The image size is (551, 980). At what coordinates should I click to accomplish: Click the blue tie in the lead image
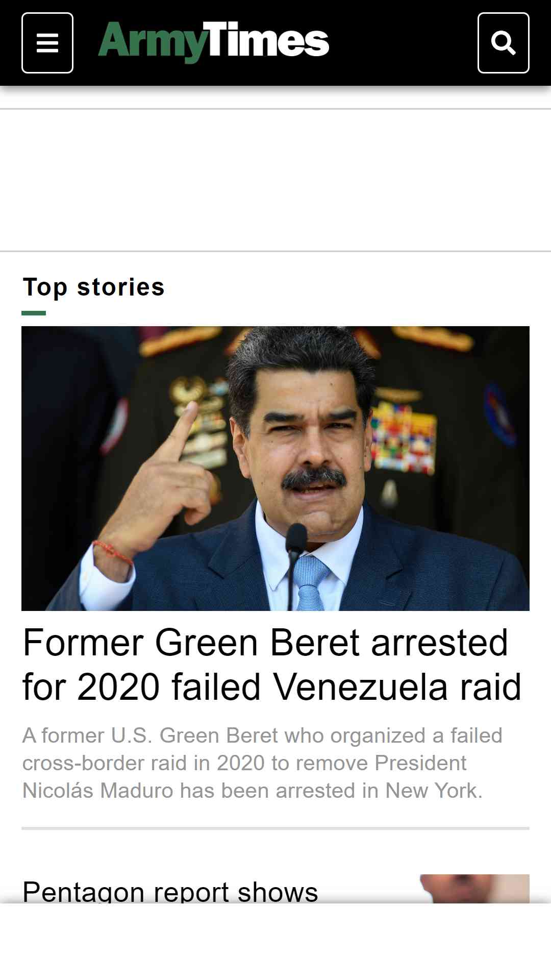coord(310,583)
